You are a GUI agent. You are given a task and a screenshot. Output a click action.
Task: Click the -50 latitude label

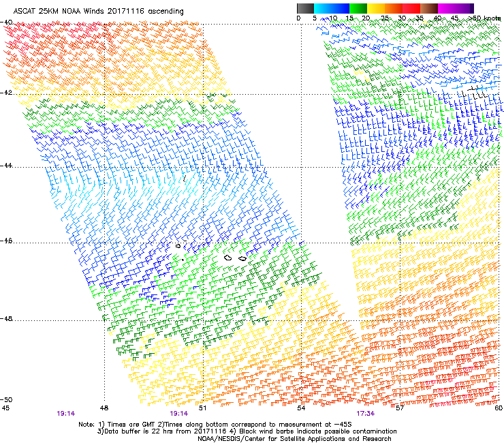click(x=6, y=400)
